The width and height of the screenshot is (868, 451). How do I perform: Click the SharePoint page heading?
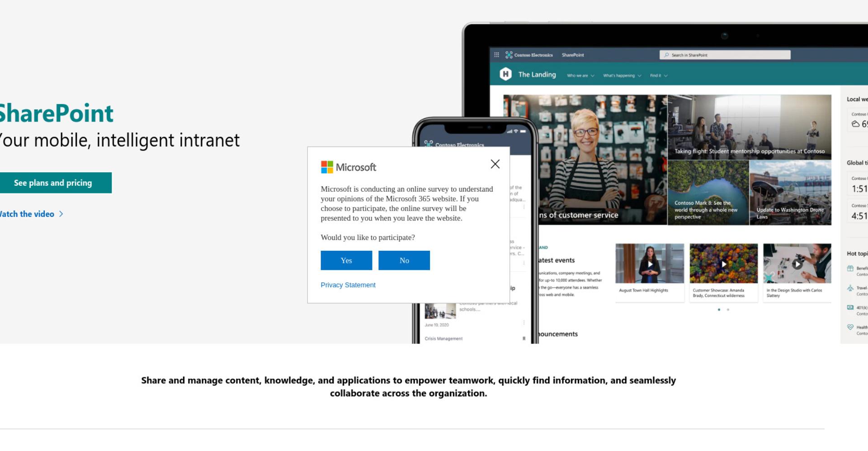pyautogui.click(x=56, y=113)
